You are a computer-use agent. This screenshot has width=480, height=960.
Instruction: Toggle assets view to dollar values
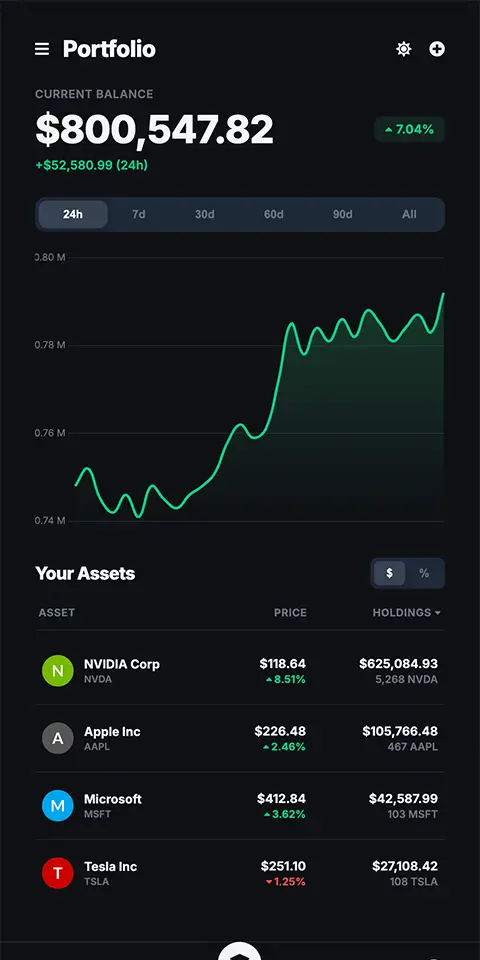click(x=389, y=574)
